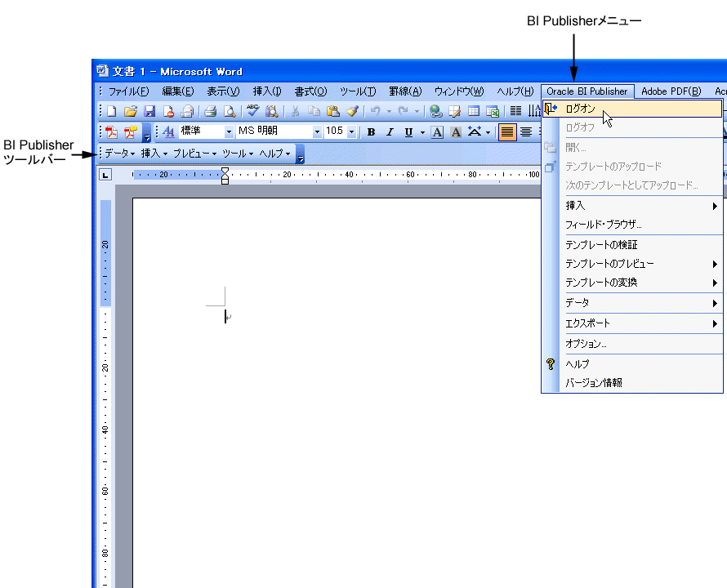Open Print Preview magnifier icon
The height and width of the screenshot is (588, 727).
(229, 111)
